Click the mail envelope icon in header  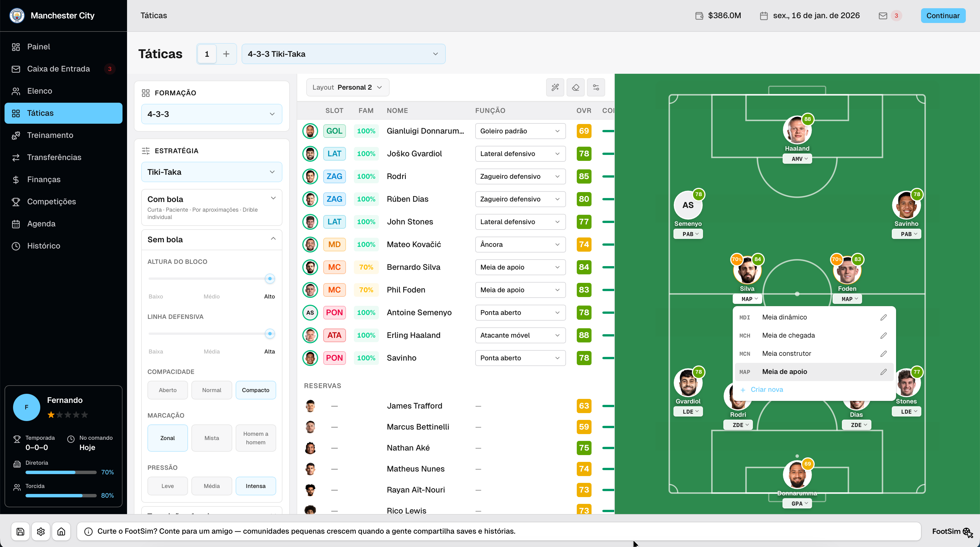pyautogui.click(x=883, y=16)
